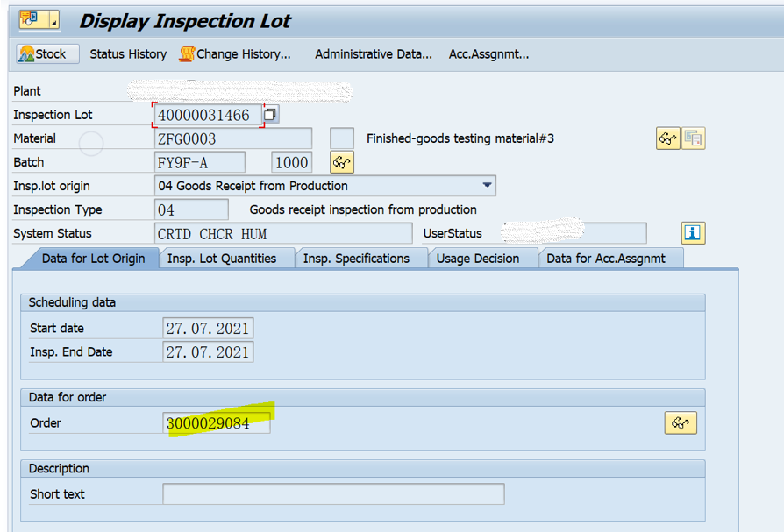Image resolution: width=784 pixels, height=532 pixels.
Task: Open the title-bar services menu icon
Action: 39,20
